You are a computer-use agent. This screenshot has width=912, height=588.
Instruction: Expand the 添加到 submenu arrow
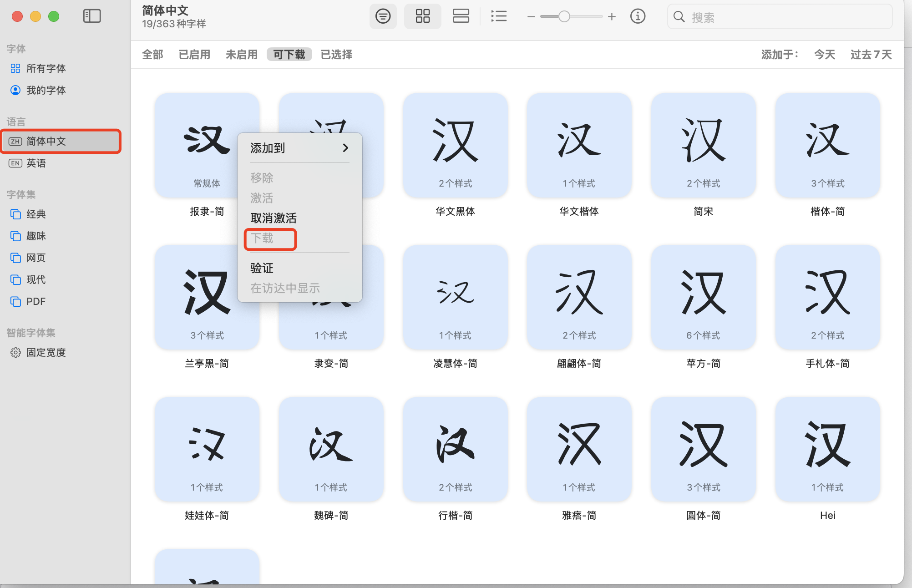(345, 148)
